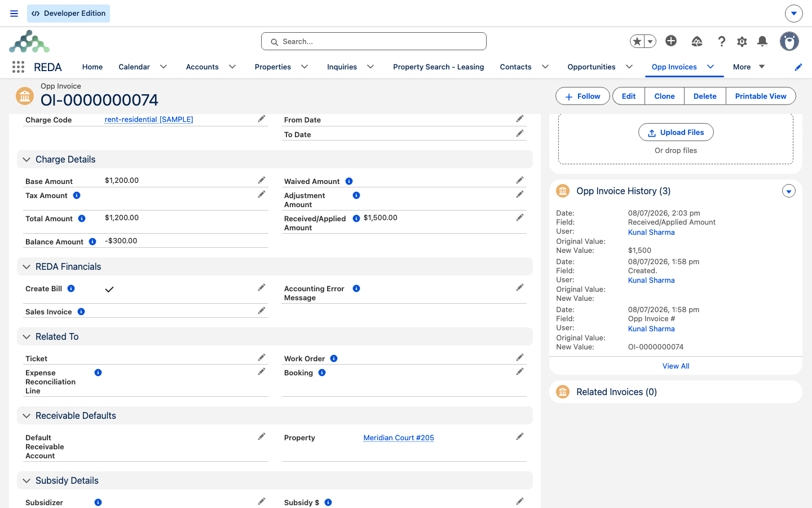Open the Meridian Court #205 property link
This screenshot has height=508, width=812.
click(399, 437)
